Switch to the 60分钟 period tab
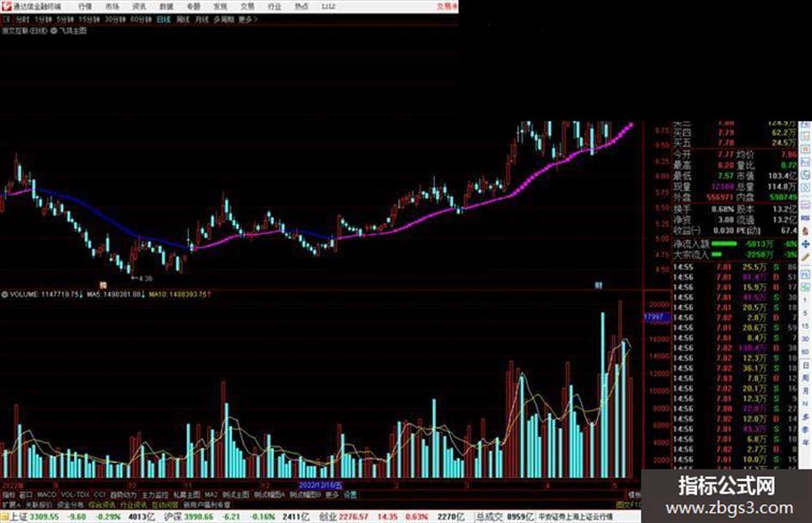The height and width of the screenshot is (523, 812). [x=140, y=19]
